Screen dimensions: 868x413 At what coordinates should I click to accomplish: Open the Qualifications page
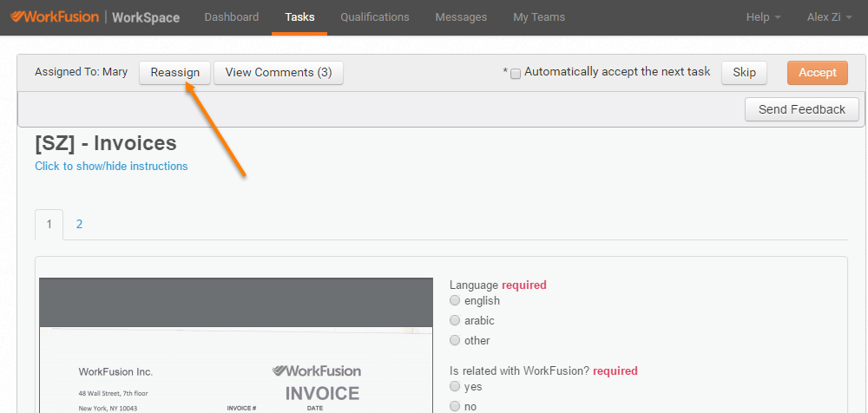[375, 17]
